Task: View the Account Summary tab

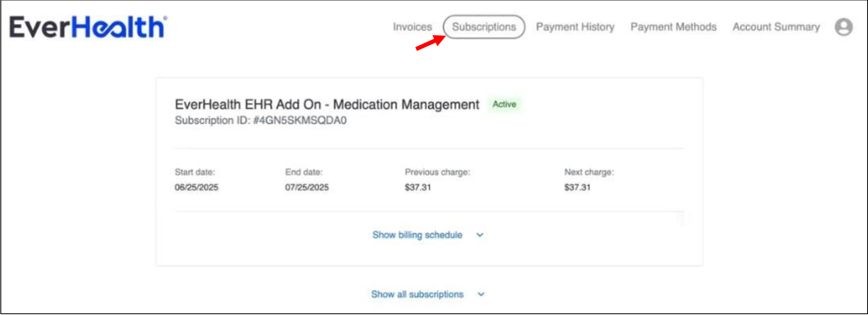Action: [x=776, y=27]
